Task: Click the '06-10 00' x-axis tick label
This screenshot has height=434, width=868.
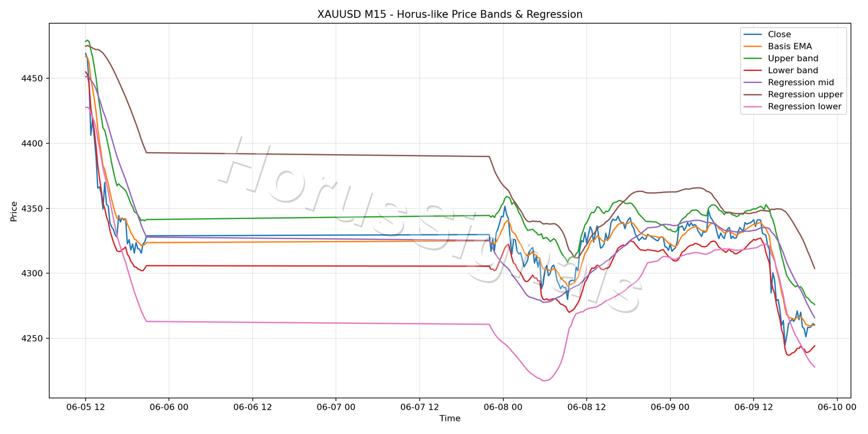Action: (x=837, y=407)
